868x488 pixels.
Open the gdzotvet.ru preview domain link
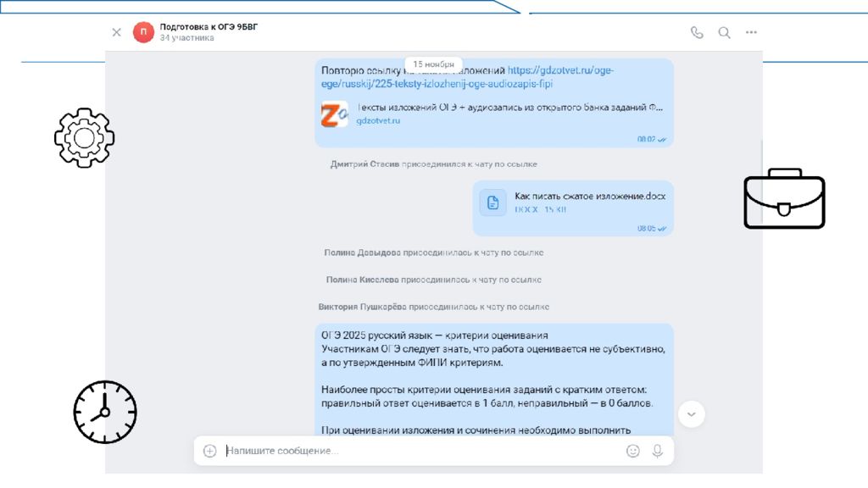378,120
